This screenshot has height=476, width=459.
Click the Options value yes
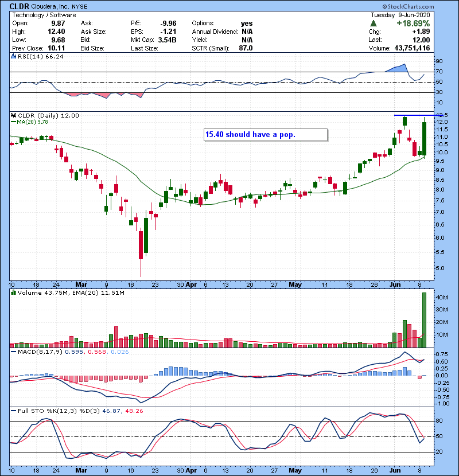click(247, 24)
